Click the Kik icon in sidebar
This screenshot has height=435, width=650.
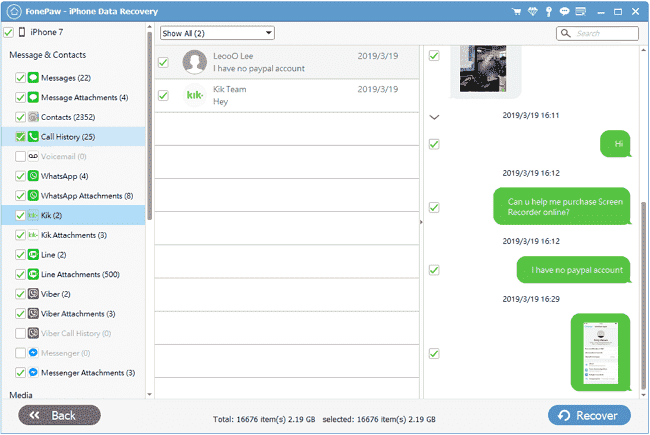pos(33,215)
